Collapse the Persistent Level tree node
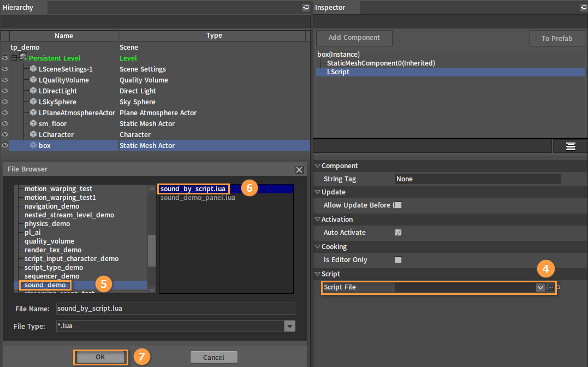Image resolution: width=588 pixels, height=367 pixels. [x=14, y=58]
